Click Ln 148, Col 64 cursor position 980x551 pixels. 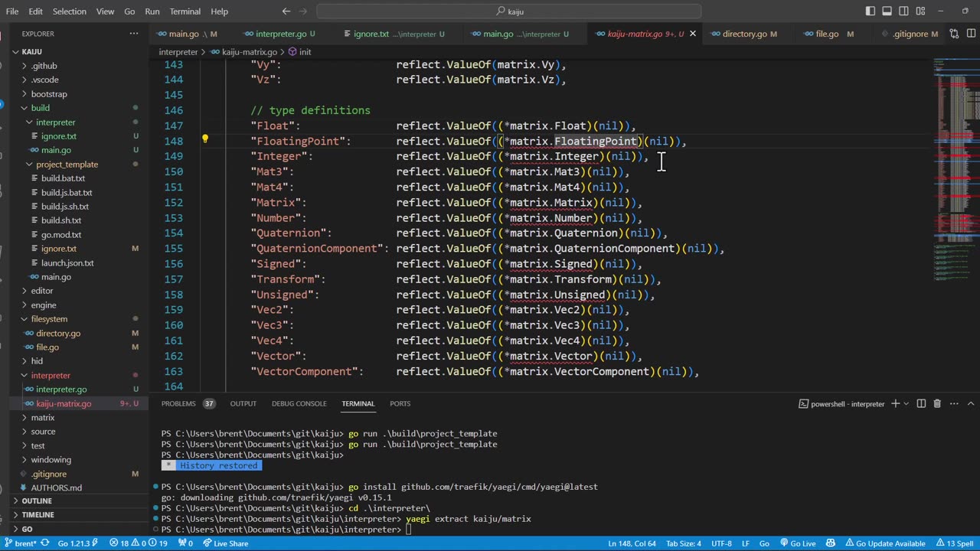632,543
